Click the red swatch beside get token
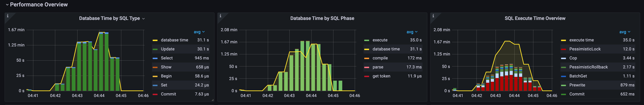Image resolution: width=644 pixels, height=105 pixels. coord(367,76)
